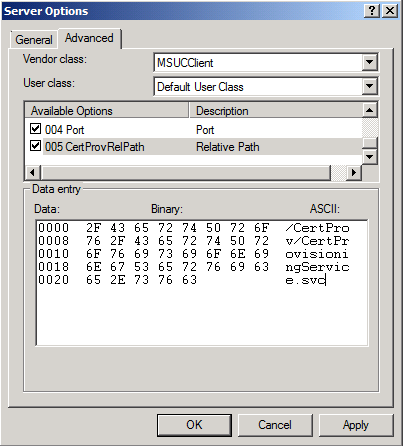Click the OK button

coord(194,425)
